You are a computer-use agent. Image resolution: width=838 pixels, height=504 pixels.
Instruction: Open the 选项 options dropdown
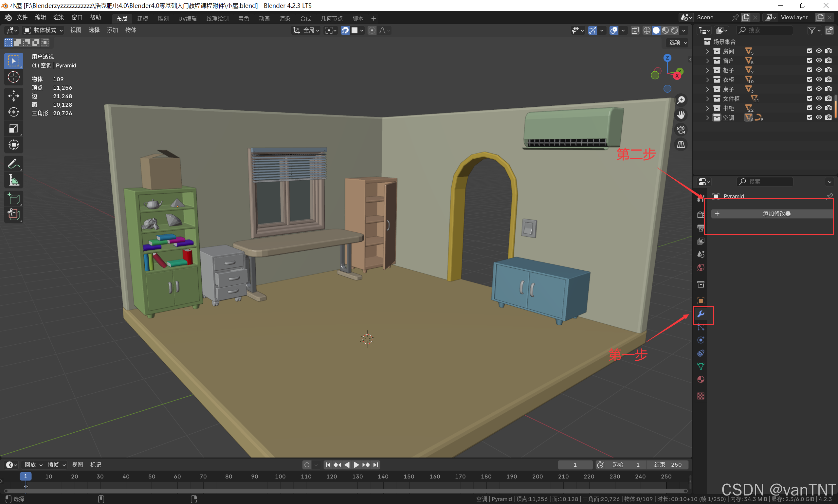pos(678,43)
